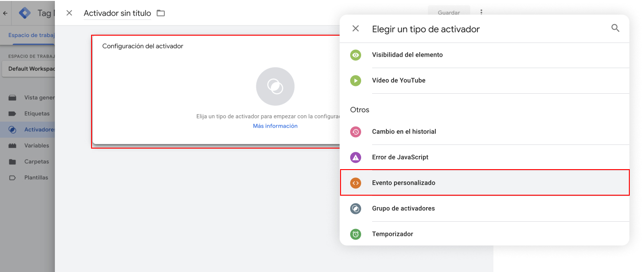Click the Vista general briefcase icon
The height and width of the screenshot is (272, 644).
click(x=13, y=98)
